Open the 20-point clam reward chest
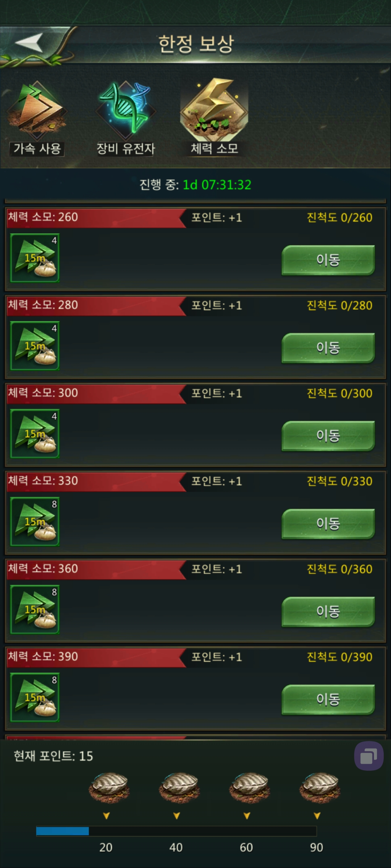This screenshot has width=391, height=868. pyautogui.click(x=108, y=788)
